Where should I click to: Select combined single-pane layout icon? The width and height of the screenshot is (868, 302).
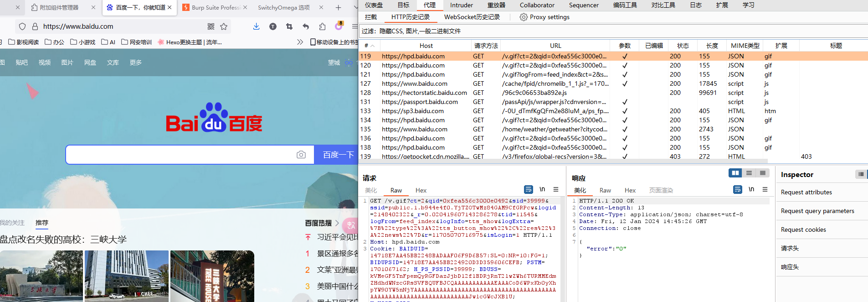pos(762,173)
